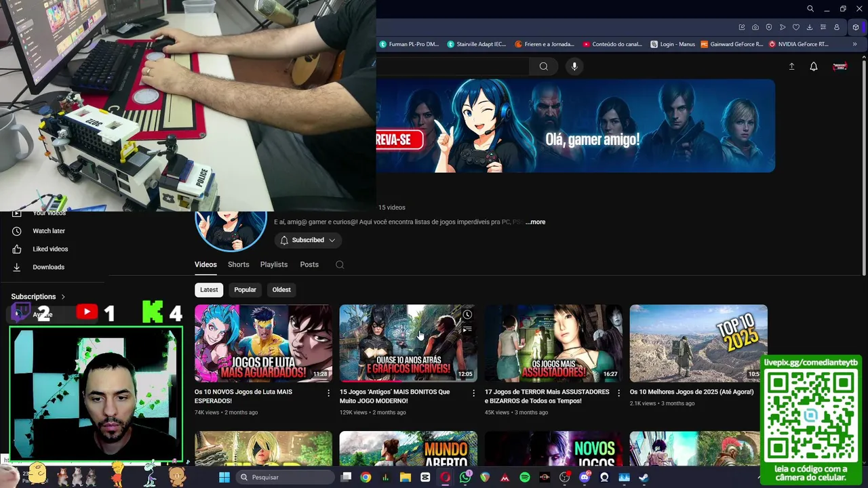The width and height of the screenshot is (868, 488).
Task: Open the Furman PL-Pro DM bookmark
Action: pos(409,44)
